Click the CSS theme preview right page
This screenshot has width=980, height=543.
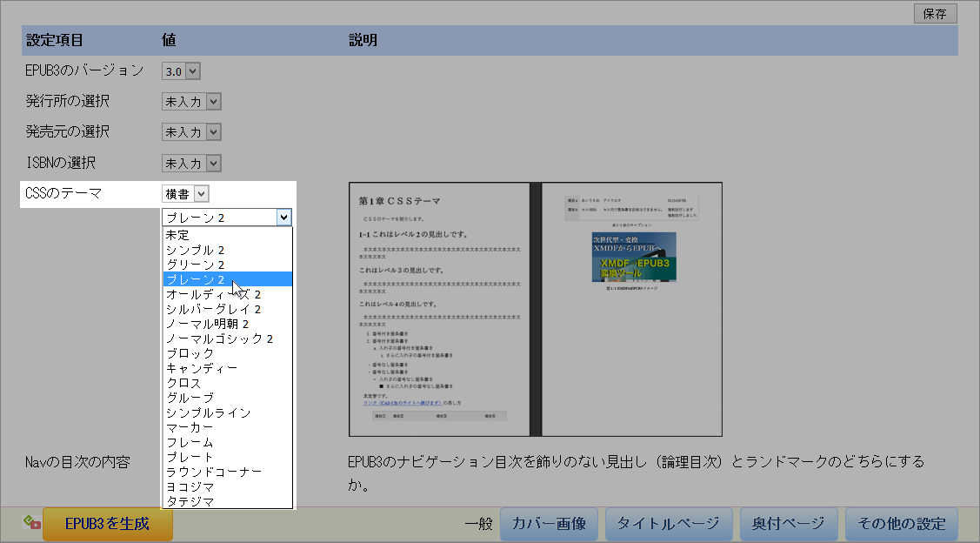tap(631, 309)
